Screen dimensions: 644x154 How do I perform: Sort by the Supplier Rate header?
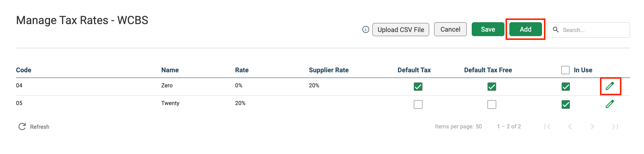coord(329,70)
